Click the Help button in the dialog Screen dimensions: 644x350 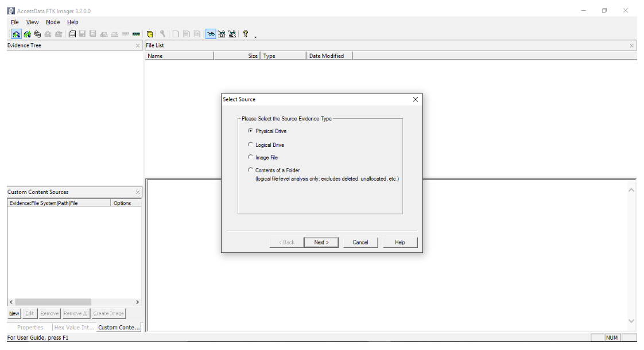[x=400, y=242]
